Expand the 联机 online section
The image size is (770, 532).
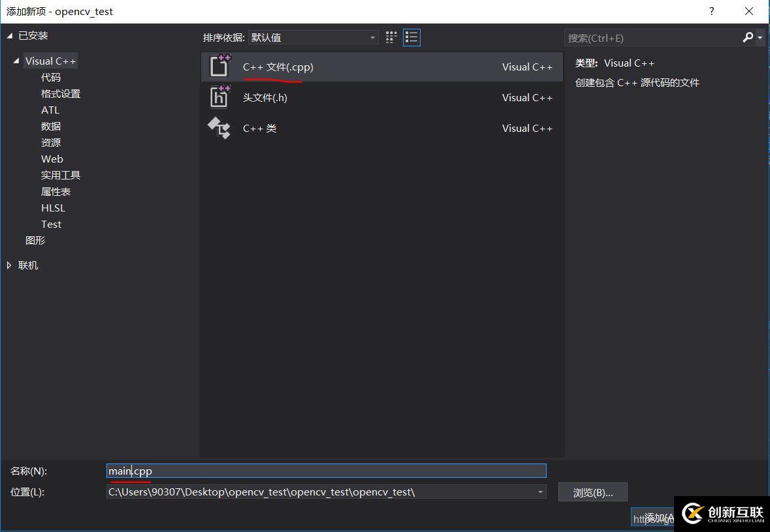9,265
